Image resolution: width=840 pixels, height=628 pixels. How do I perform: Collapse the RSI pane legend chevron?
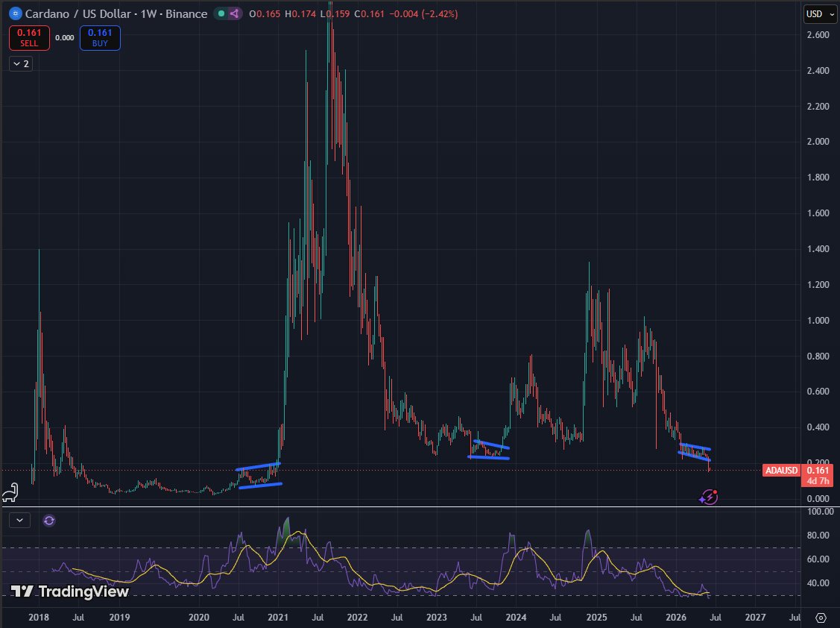coord(20,520)
